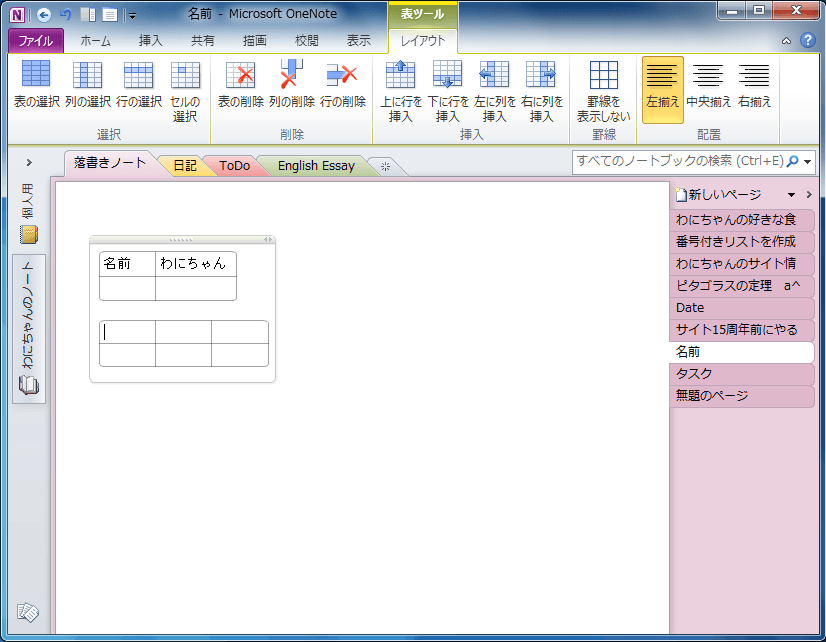The height and width of the screenshot is (642, 826).
Task: Open the 個人用 notebook
Action: 28,213
